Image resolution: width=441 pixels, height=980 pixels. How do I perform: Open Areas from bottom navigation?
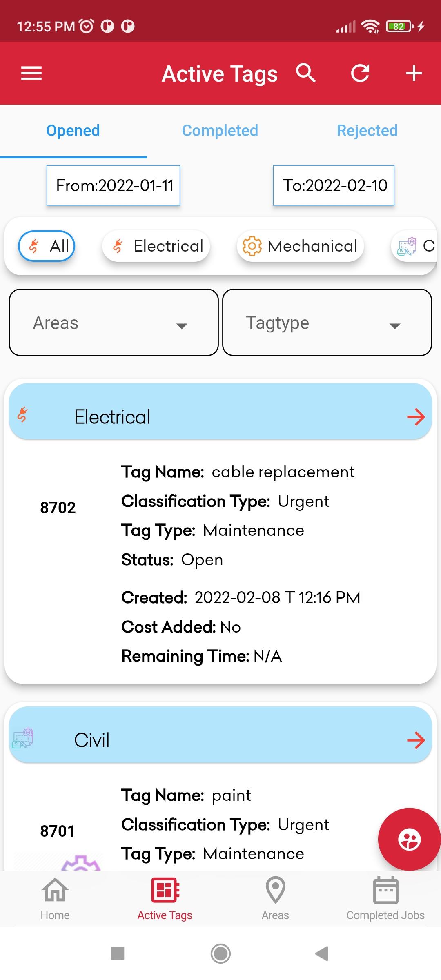(x=275, y=898)
